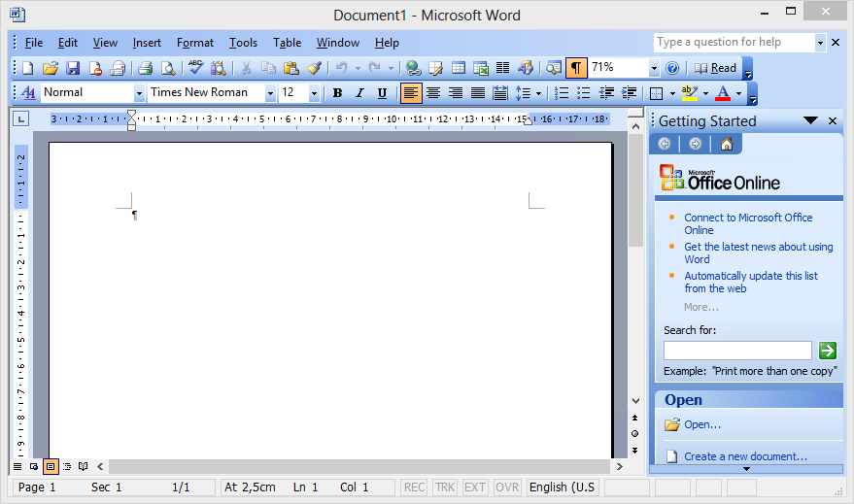Increase paragraph indent

point(629,93)
